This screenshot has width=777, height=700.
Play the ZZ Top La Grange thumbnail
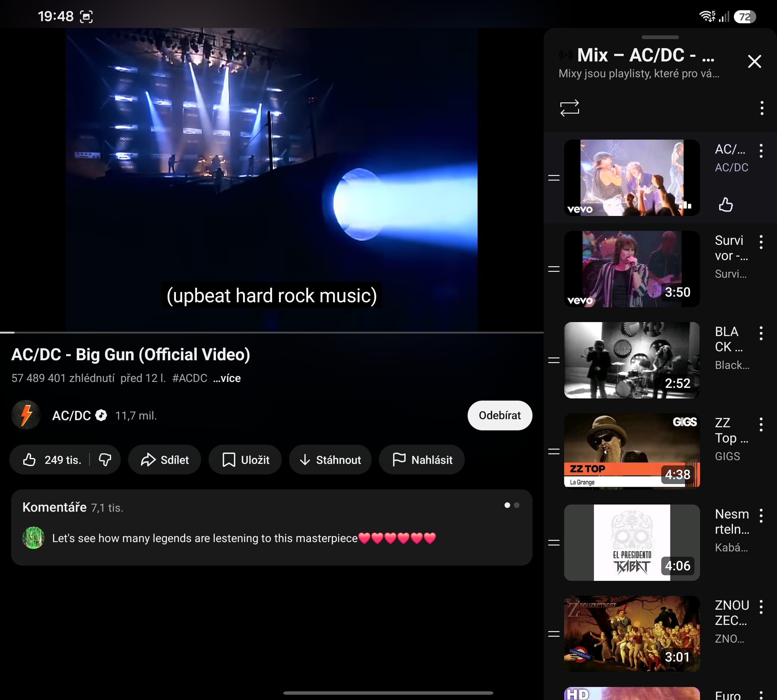(x=631, y=451)
